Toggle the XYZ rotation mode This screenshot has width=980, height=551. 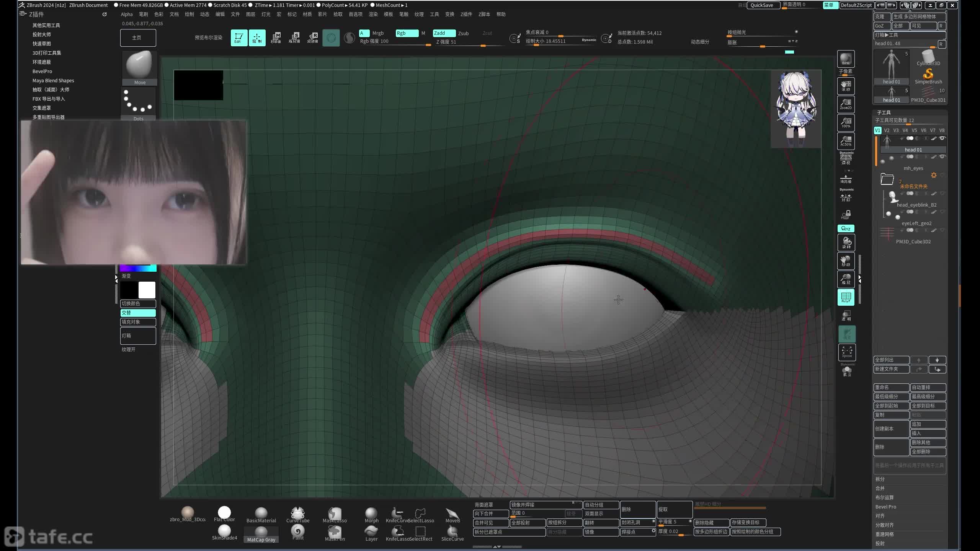[x=846, y=228]
